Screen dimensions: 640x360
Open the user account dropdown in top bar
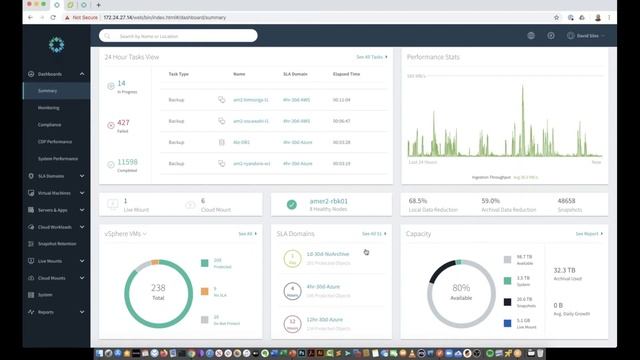tap(586, 36)
